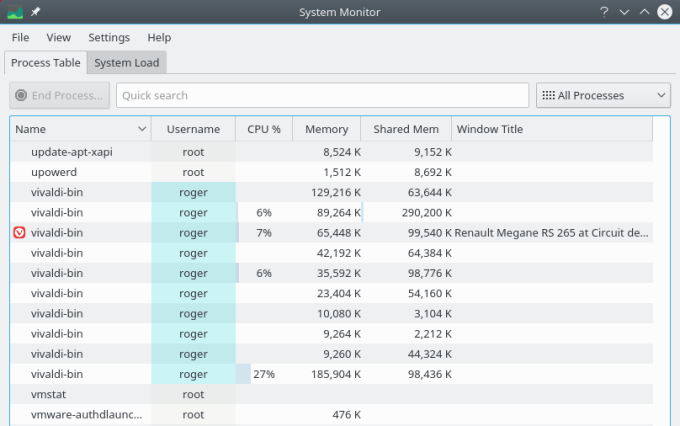The image size is (680, 426).
Task: Click the 27% CPU usage cell
Action: (264, 374)
